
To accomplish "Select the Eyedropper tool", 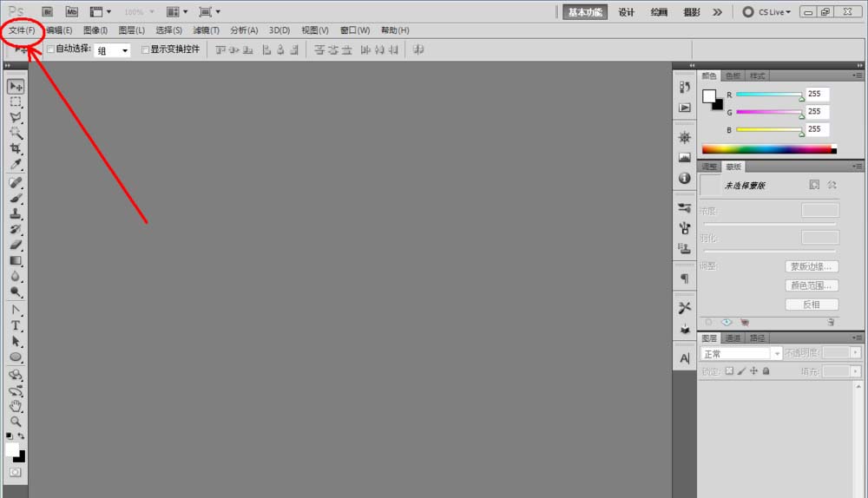I will tap(16, 164).
